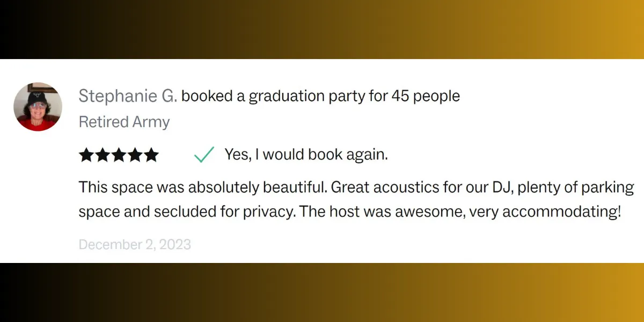Click the green checkmark icon
644x322 pixels.
click(x=204, y=155)
